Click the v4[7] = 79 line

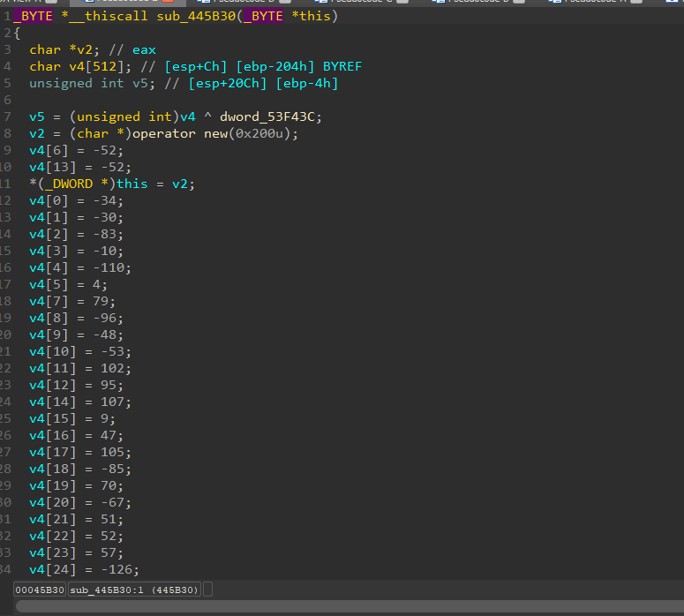(x=72, y=301)
